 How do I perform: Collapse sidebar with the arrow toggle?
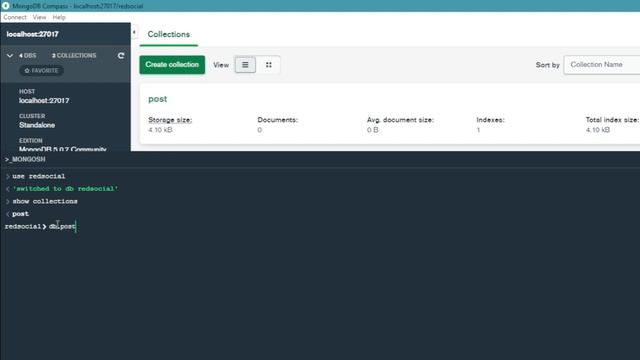pos(134,32)
